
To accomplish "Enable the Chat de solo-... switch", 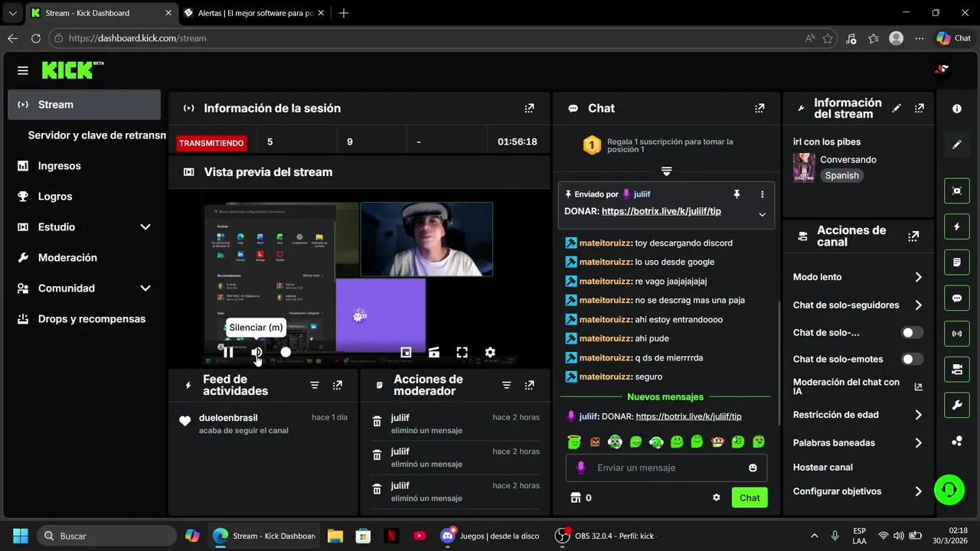I will pos(912,333).
